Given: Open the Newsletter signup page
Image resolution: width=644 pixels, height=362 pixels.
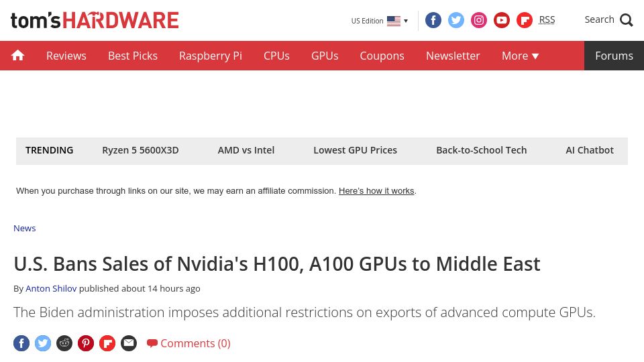Looking at the screenshot, I should [x=453, y=56].
